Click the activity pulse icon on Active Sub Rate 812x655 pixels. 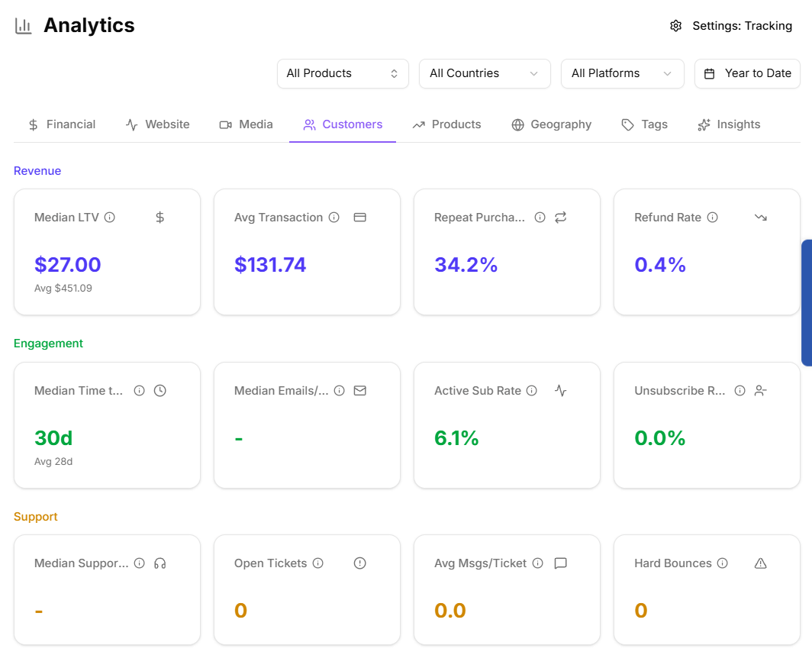[x=560, y=391]
